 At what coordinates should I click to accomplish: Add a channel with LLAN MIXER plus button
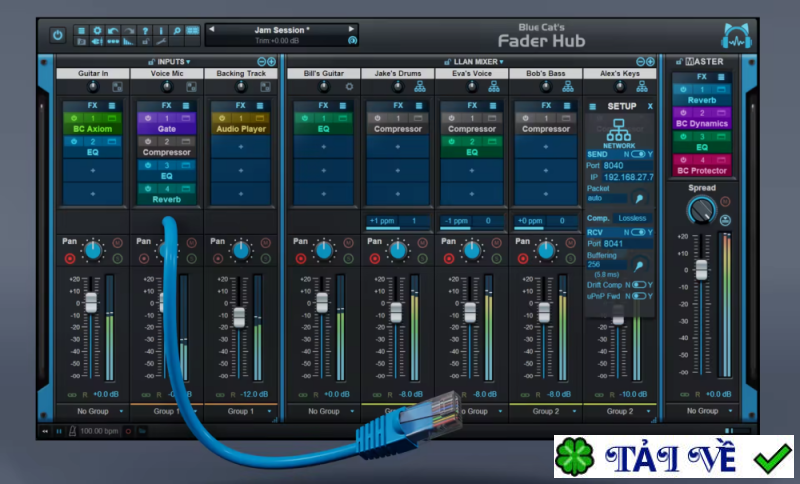pyautogui.click(x=651, y=62)
